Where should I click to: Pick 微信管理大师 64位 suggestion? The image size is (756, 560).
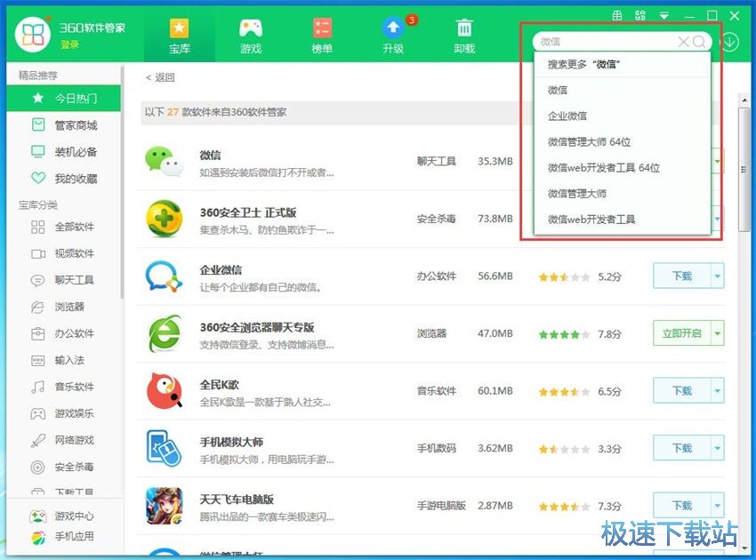pyautogui.click(x=622, y=142)
